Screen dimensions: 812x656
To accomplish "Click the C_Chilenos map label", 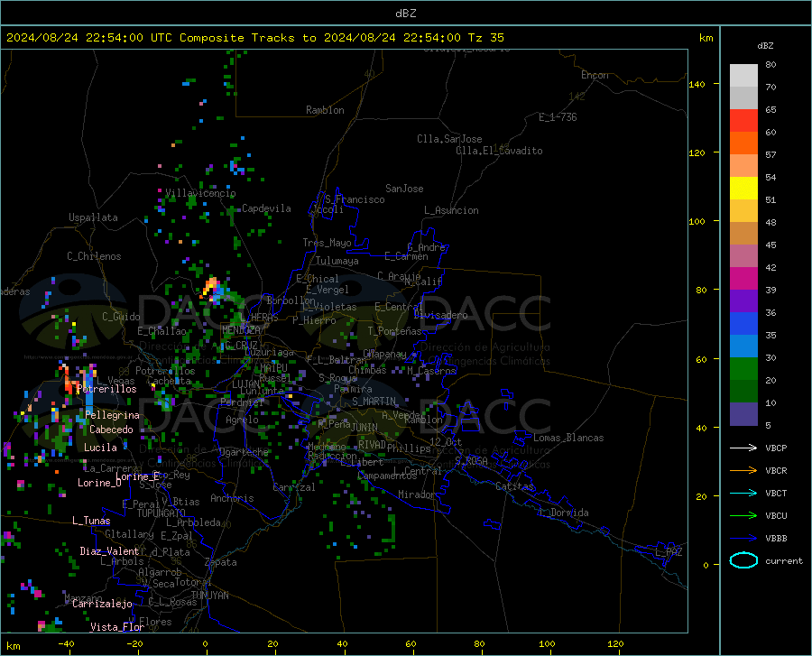I will coord(94,256).
